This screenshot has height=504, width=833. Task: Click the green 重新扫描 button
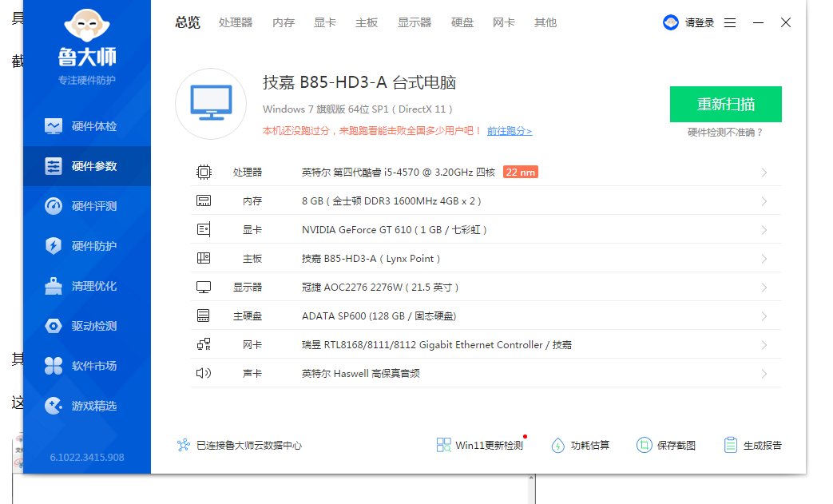(x=726, y=104)
